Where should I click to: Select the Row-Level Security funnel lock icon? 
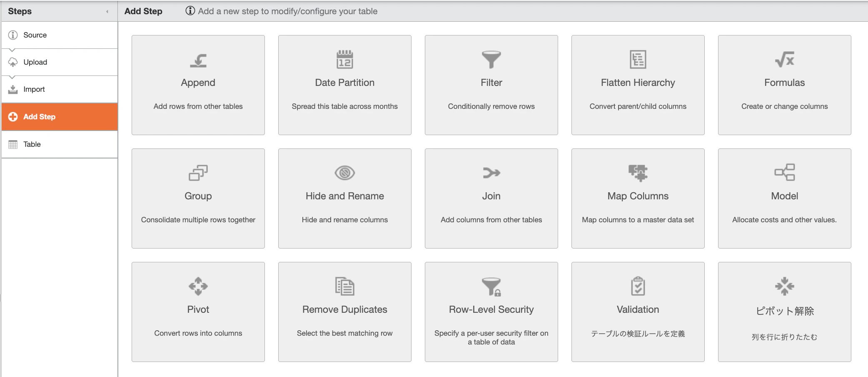pos(491,287)
